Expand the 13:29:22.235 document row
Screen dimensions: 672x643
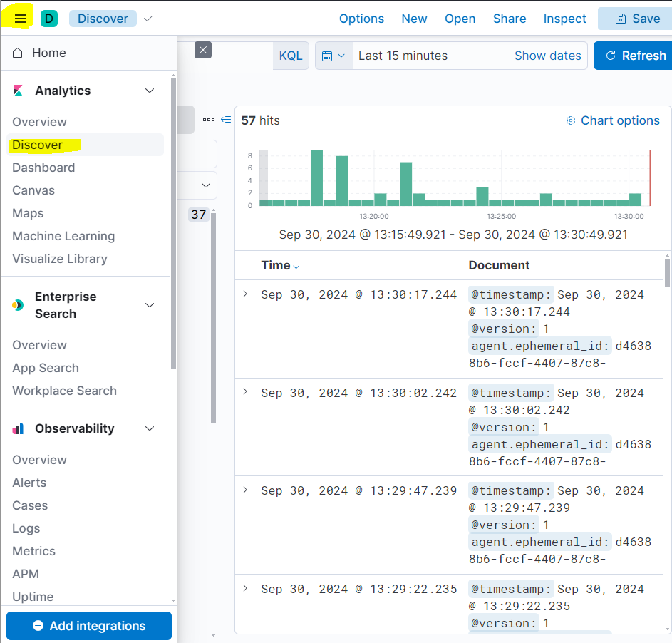pos(245,588)
